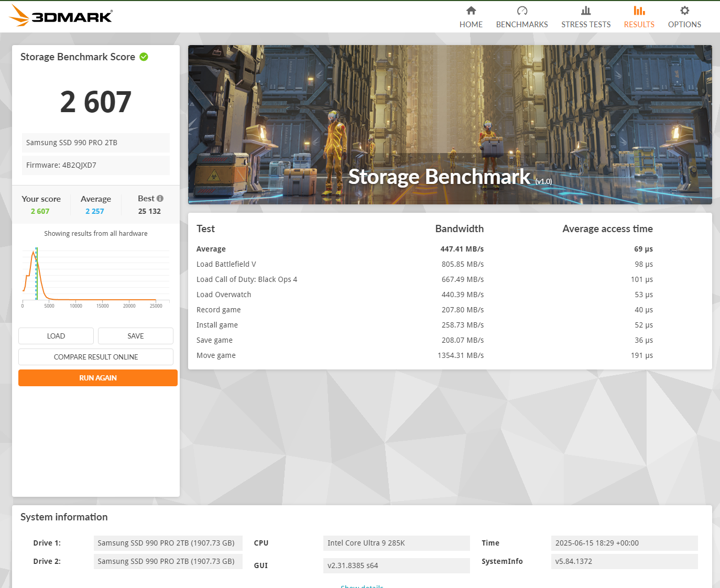The height and width of the screenshot is (588, 720).
Task: Click the Home house icon
Action: point(471,10)
